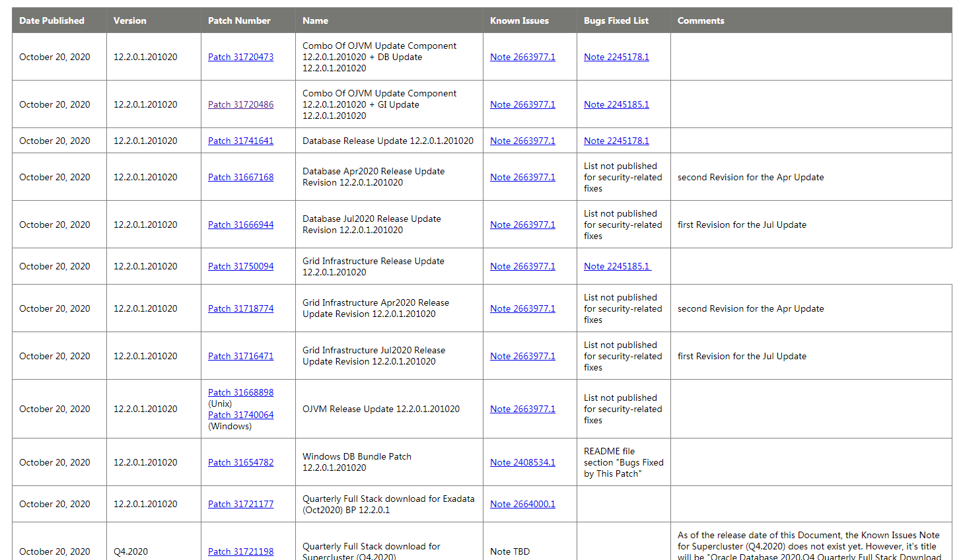
Task: Open Note 2663977.1 in Patch 31716471 row
Action: click(522, 356)
